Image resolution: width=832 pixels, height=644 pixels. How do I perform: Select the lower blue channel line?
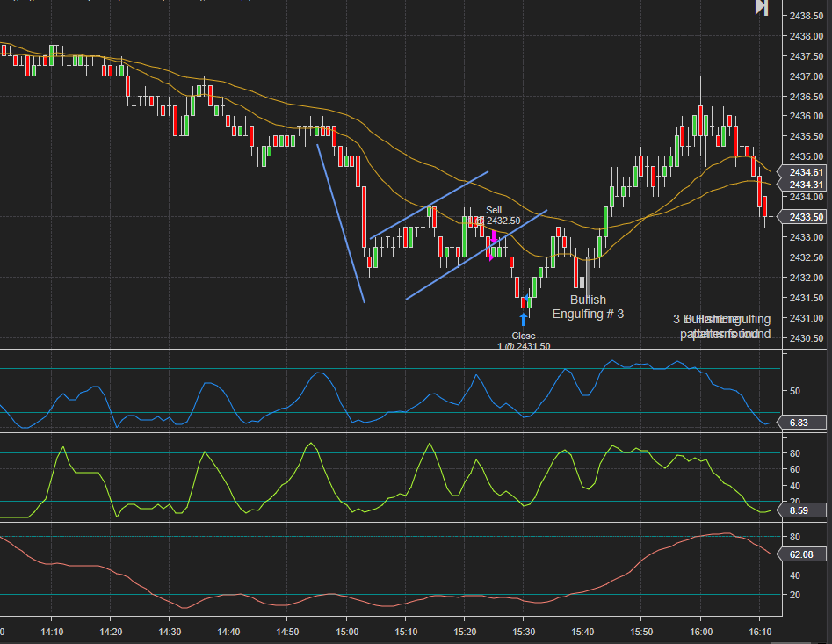(475, 255)
